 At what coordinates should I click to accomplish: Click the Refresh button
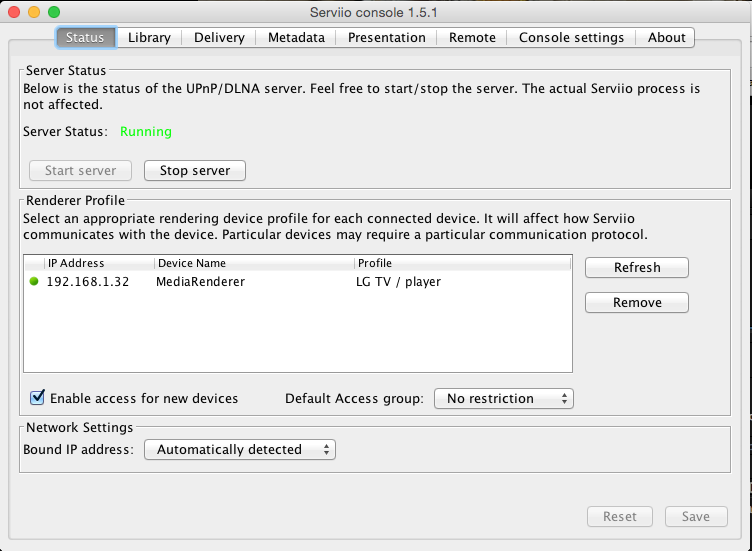[637, 267]
